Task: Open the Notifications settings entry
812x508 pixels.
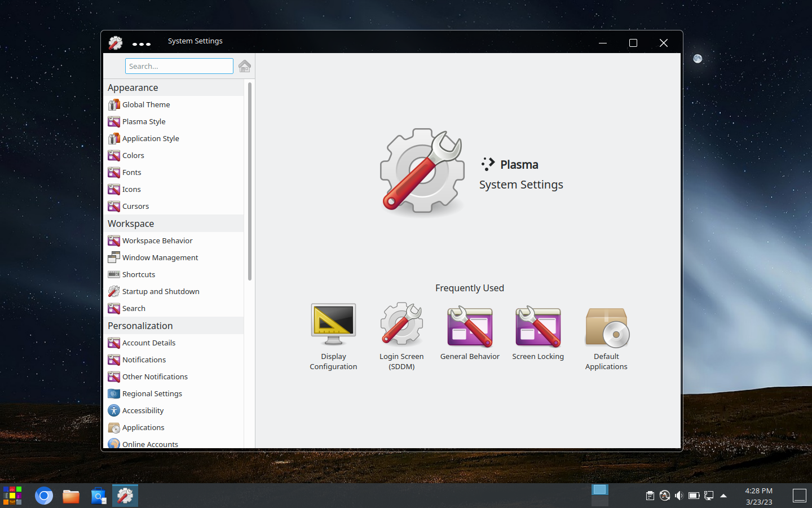Action: 175,360
